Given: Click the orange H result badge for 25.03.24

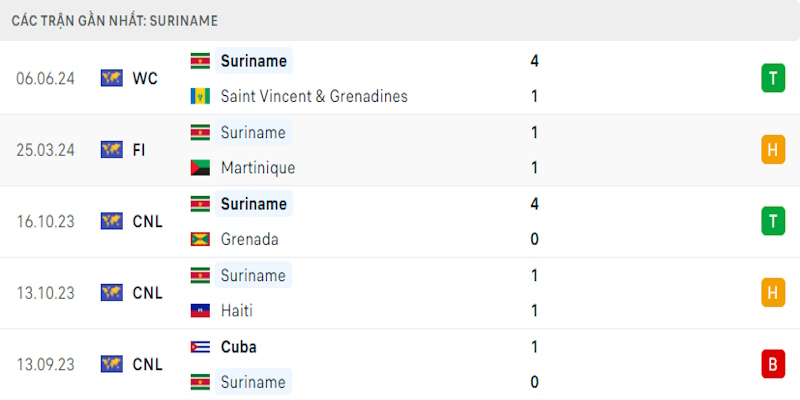Looking at the screenshot, I should 772,150.
